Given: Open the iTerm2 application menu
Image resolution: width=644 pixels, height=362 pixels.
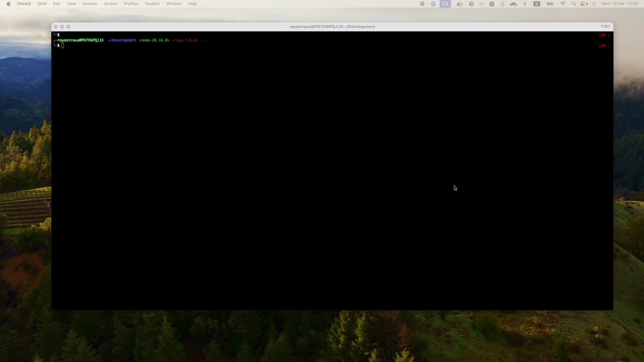Looking at the screenshot, I should [x=24, y=4].
